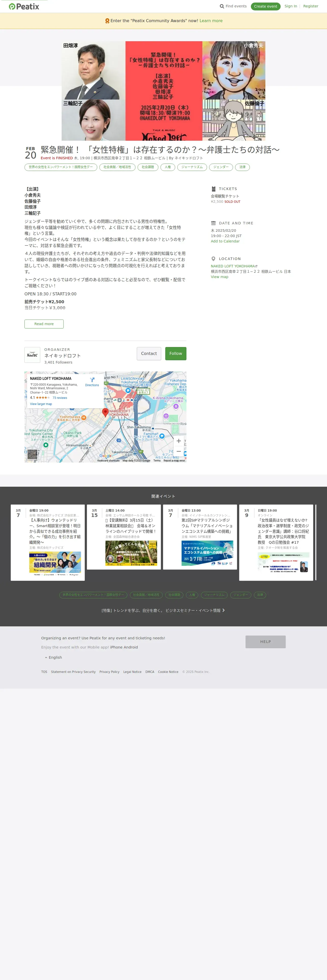Open the map Terms link
Screen dimensions: 327x980
[x=157, y=461]
